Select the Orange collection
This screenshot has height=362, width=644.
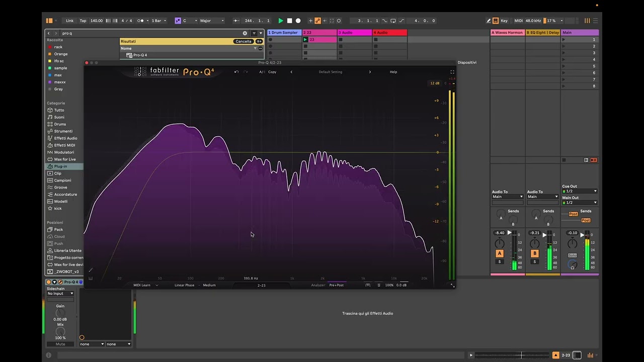(x=61, y=54)
